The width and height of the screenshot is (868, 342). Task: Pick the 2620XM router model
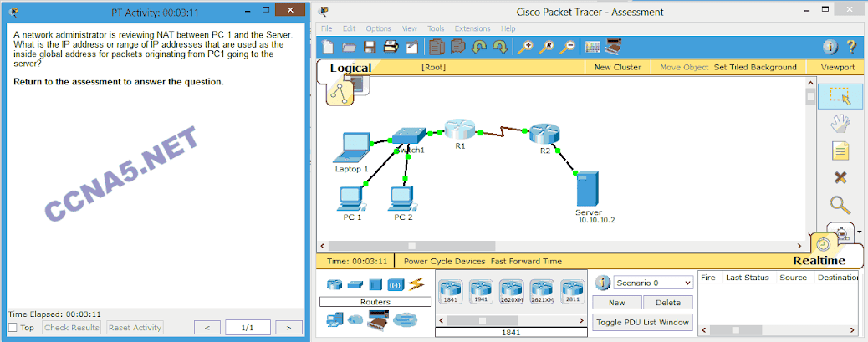[511, 292]
